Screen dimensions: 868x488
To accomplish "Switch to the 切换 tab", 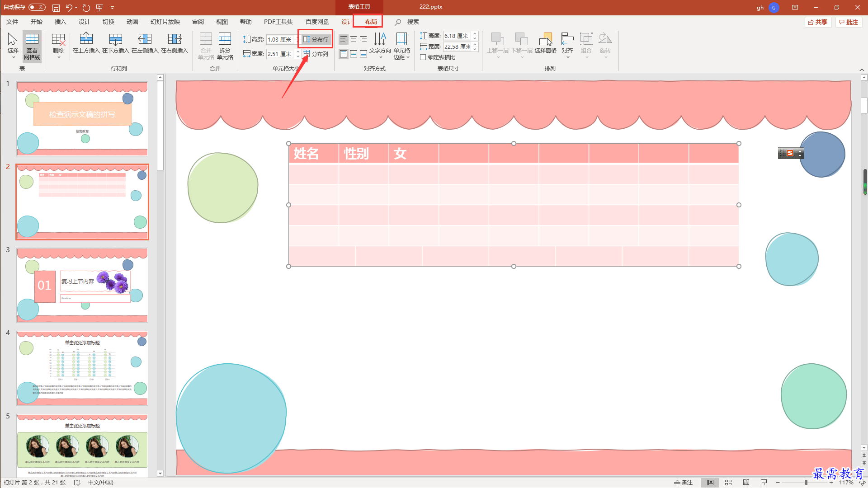I will 108,22.
